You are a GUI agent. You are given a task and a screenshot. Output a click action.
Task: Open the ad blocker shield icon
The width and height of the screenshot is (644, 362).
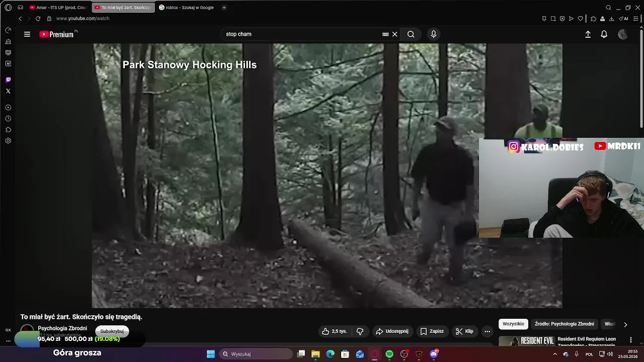coord(562,19)
